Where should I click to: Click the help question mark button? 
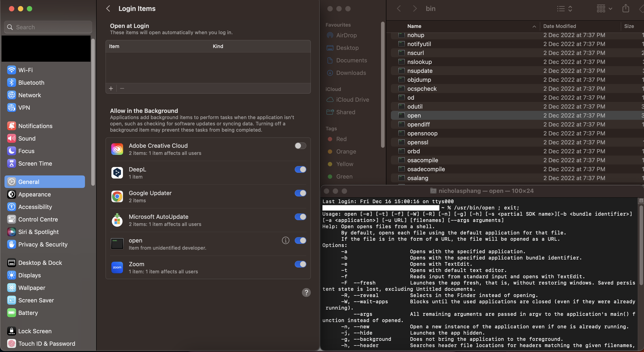[x=306, y=292]
